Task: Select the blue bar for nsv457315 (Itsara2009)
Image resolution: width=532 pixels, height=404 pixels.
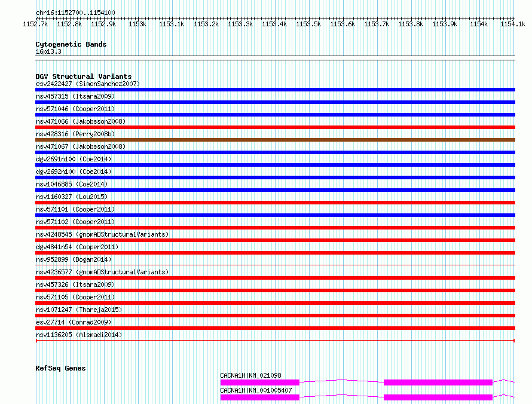Action: click(x=275, y=102)
